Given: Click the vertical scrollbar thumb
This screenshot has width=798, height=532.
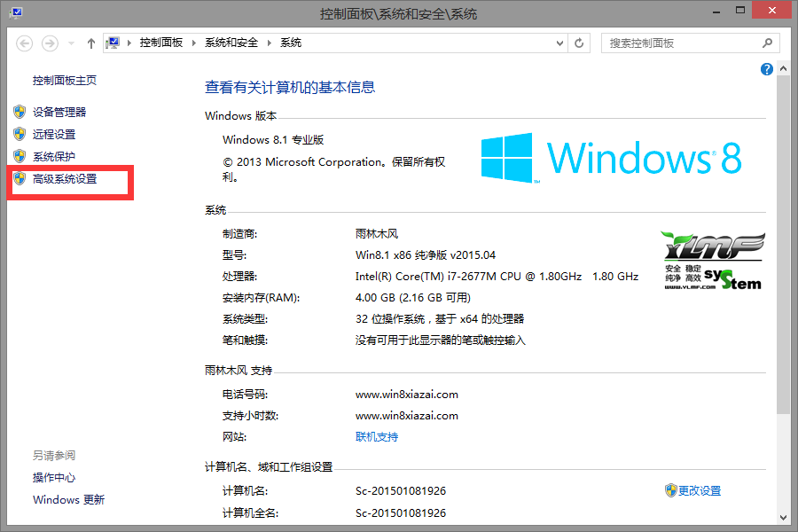Looking at the screenshot, I should (783, 245).
